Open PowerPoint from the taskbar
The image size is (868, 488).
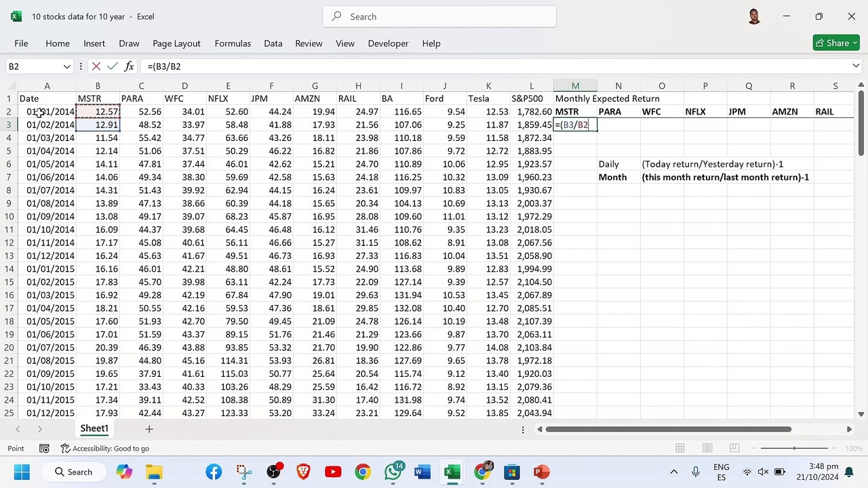(x=542, y=472)
